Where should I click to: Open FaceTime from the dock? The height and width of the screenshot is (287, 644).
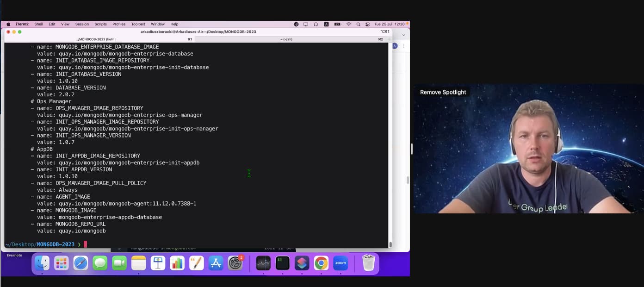click(x=119, y=263)
